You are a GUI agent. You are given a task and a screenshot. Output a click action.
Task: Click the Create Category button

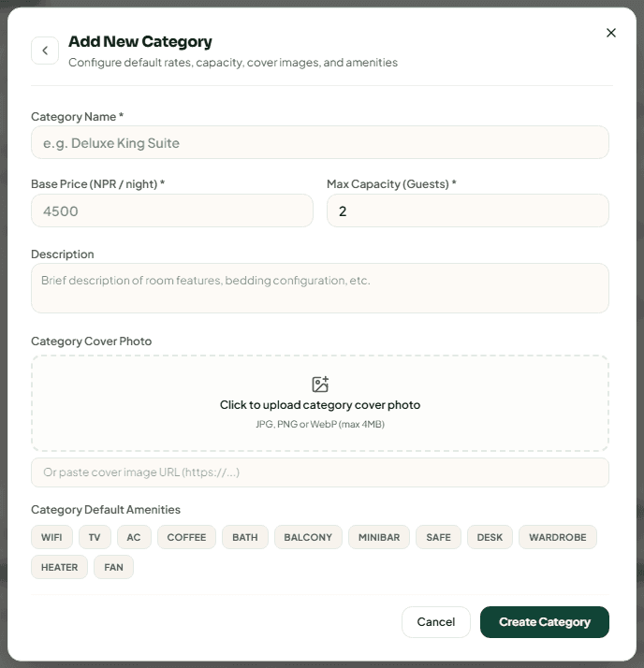pyautogui.click(x=544, y=622)
